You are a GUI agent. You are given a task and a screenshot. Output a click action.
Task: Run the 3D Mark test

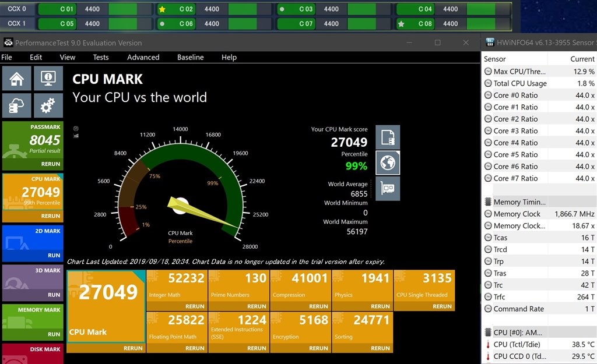[54, 295]
